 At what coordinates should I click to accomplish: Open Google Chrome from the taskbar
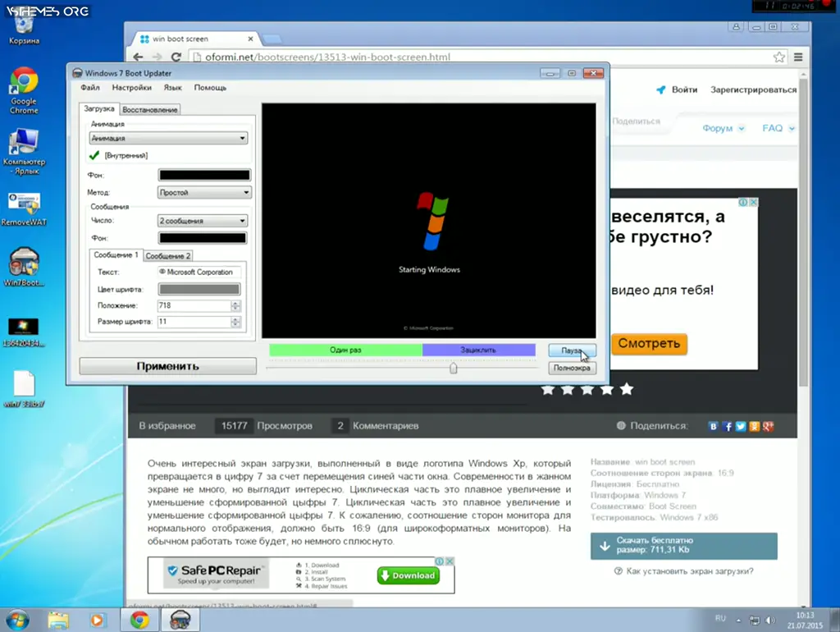pos(139,620)
